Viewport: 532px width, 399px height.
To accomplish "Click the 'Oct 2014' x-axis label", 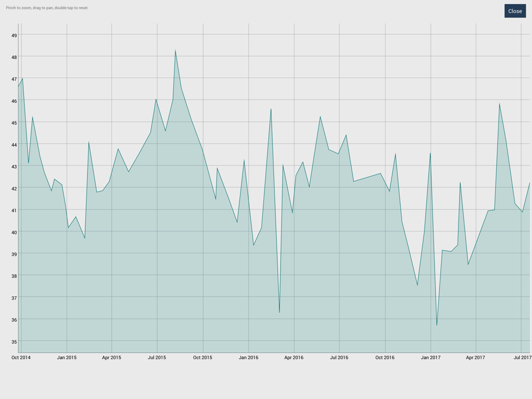I will coord(21,358).
